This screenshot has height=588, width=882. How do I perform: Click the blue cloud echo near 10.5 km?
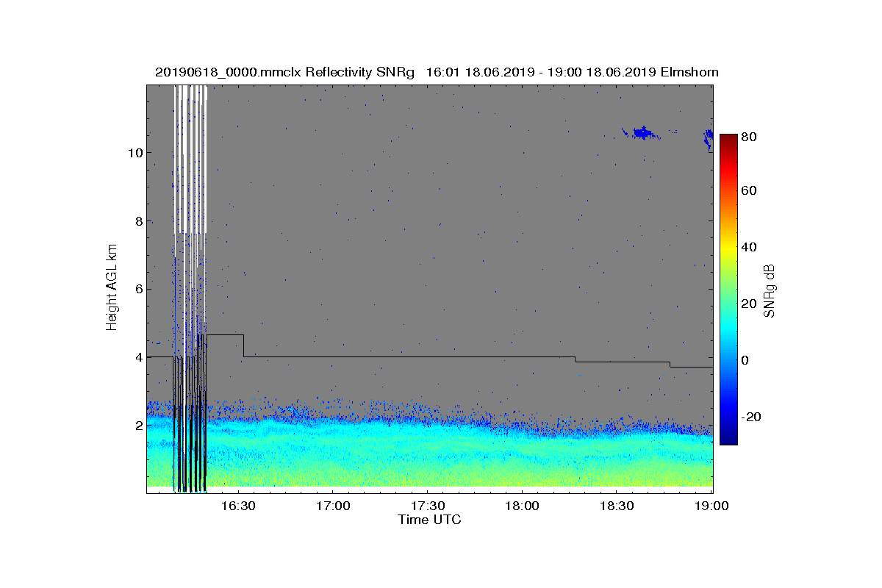pyautogui.click(x=642, y=133)
